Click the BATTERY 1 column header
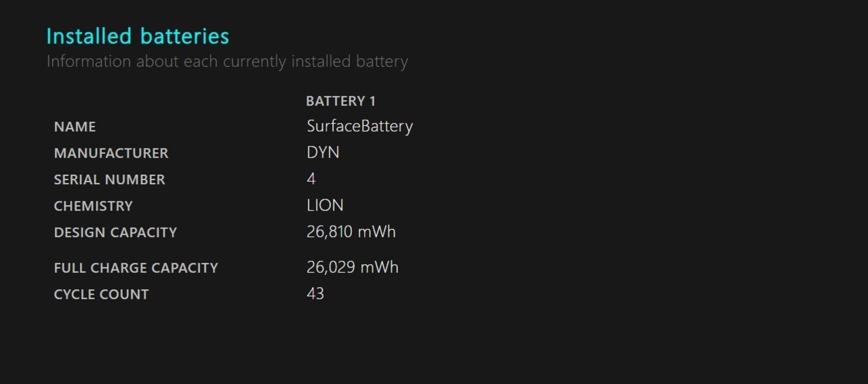Image resolution: width=868 pixels, height=384 pixels. (x=340, y=101)
